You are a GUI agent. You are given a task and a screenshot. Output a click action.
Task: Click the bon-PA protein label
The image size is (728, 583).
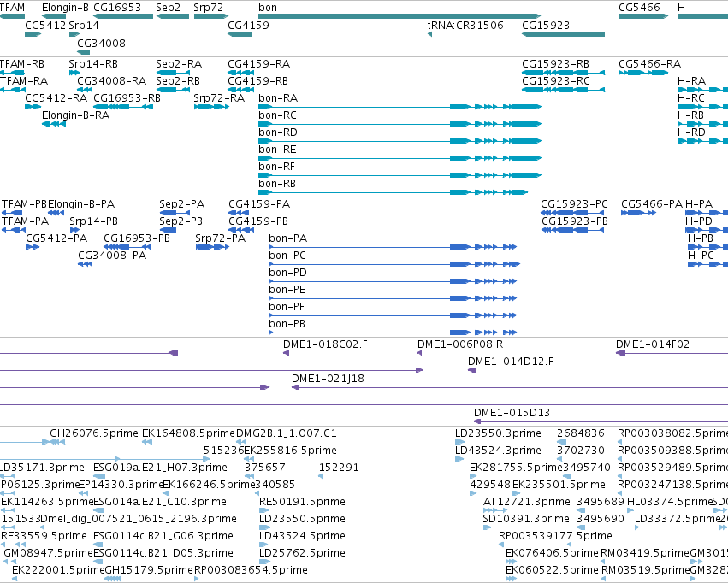pos(287,238)
